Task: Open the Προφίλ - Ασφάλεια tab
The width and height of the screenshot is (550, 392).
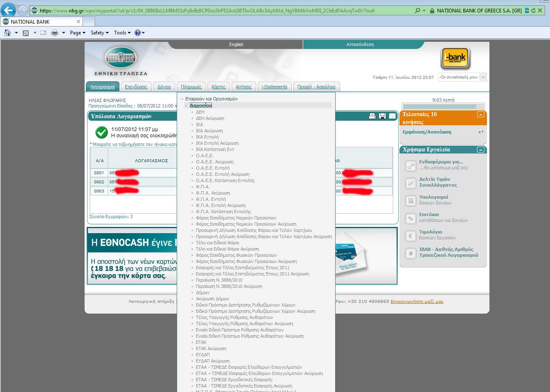Action: pyautogui.click(x=316, y=87)
